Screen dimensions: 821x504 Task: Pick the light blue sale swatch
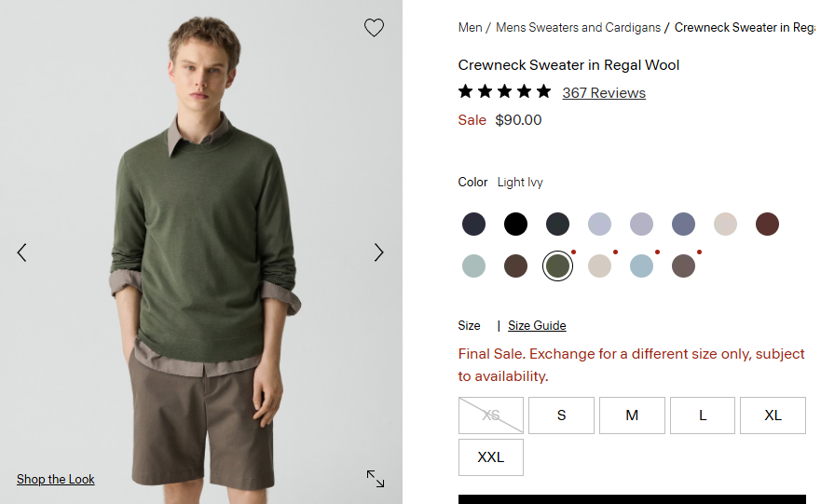click(x=641, y=266)
